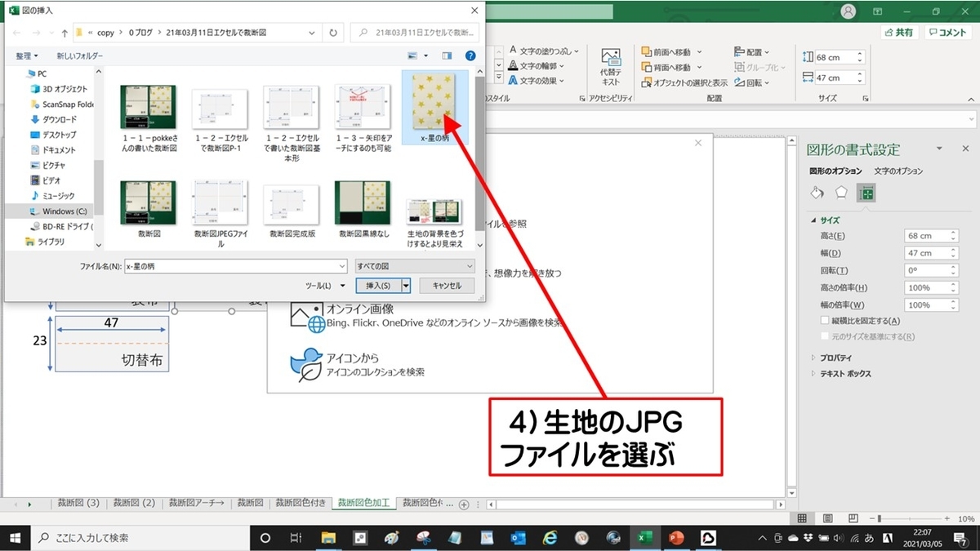Select sheet tab 裁断図 (2)
Image resolution: width=980 pixels, height=551 pixels.
point(134,503)
